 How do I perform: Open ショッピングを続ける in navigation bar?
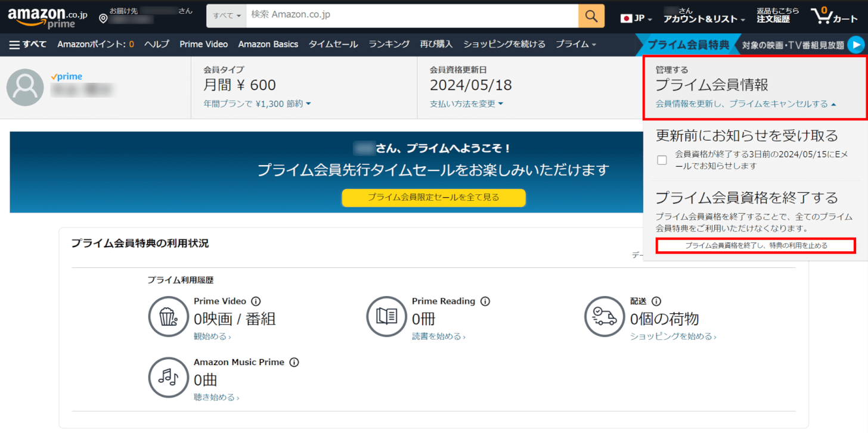tap(504, 44)
